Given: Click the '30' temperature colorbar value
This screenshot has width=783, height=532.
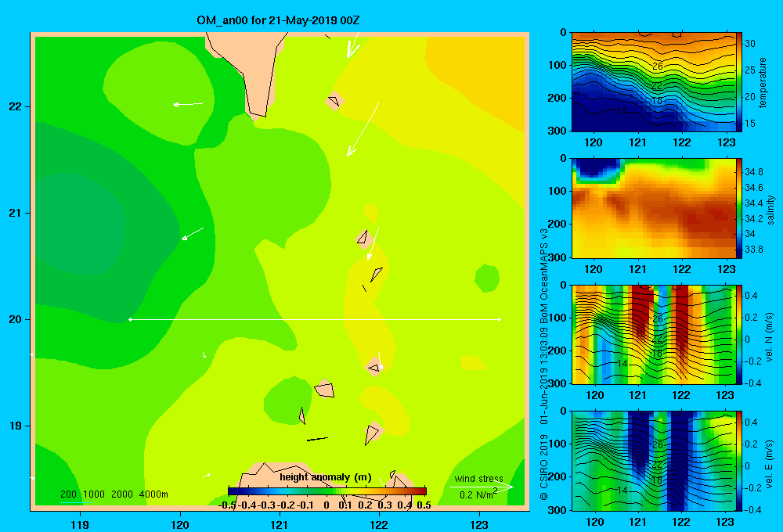Looking at the screenshot, I should (x=750, y=43).
